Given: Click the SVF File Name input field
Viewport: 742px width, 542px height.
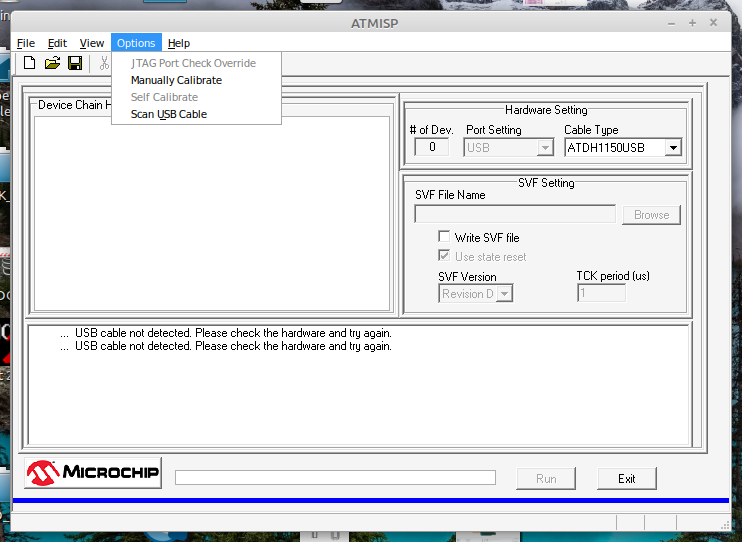Looking at the screenshot, I should 515,214.
